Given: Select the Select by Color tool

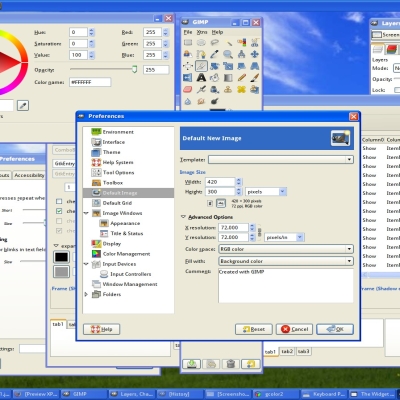Looking at the screenshot, I should [x=241, y=43].
